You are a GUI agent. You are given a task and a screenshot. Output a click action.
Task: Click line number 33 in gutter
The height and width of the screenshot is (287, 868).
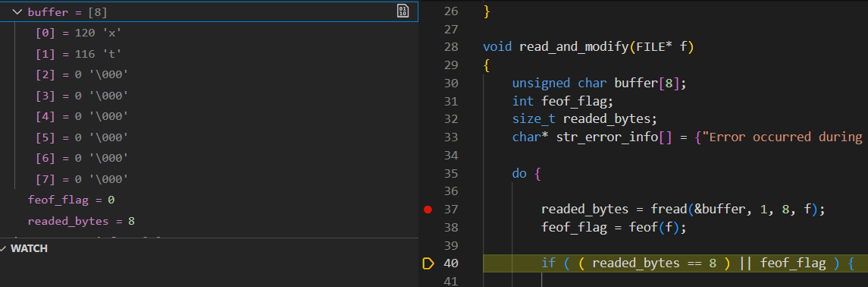[x=451, y=137]
